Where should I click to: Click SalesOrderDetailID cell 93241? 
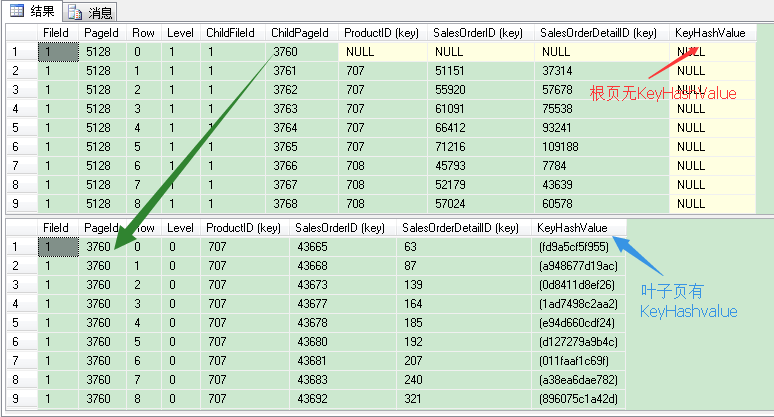(x=602, y=128)
